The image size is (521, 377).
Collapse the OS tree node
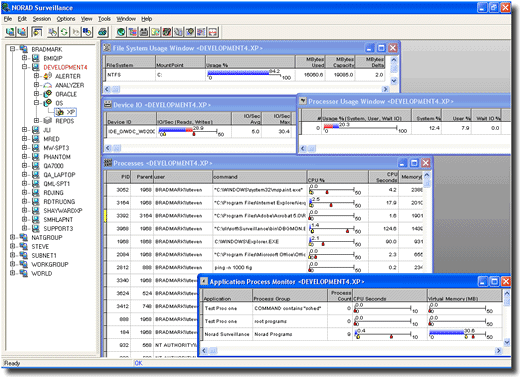tap(36, 103)
